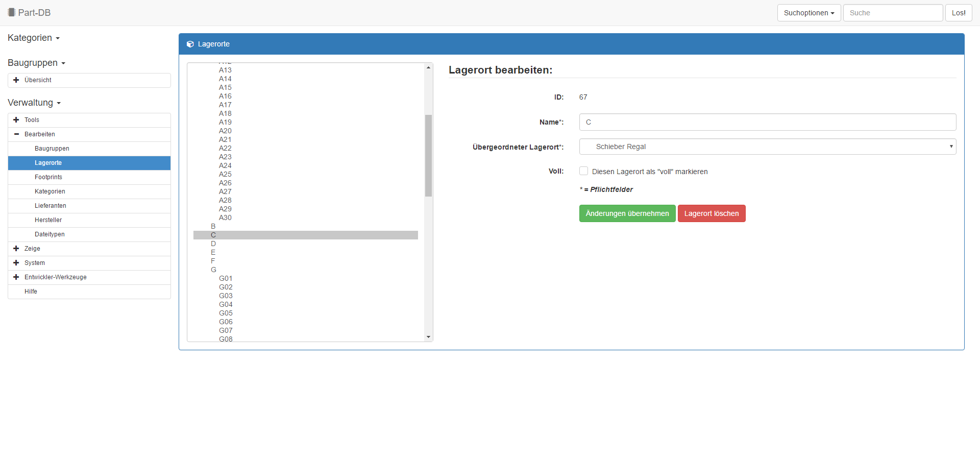Click the Part-DB chip logo icon
Screen dimensions: 980x460
(11, 12)
